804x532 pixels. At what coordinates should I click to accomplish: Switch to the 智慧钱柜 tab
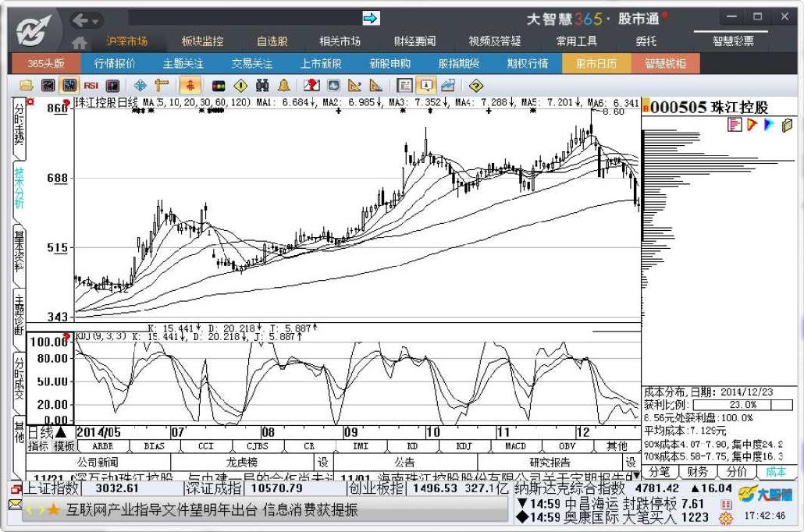tap(665, 63)
